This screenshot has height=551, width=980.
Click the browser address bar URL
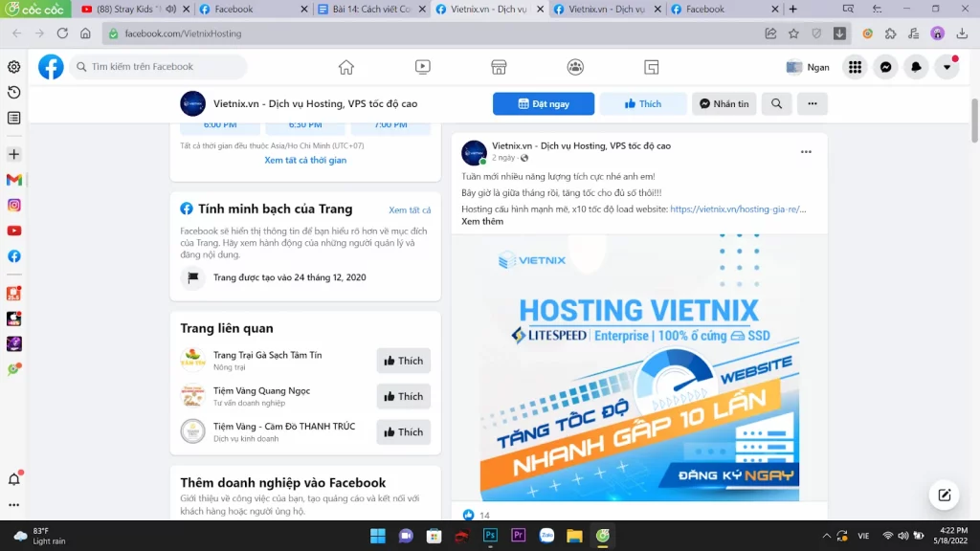point(183,33)
